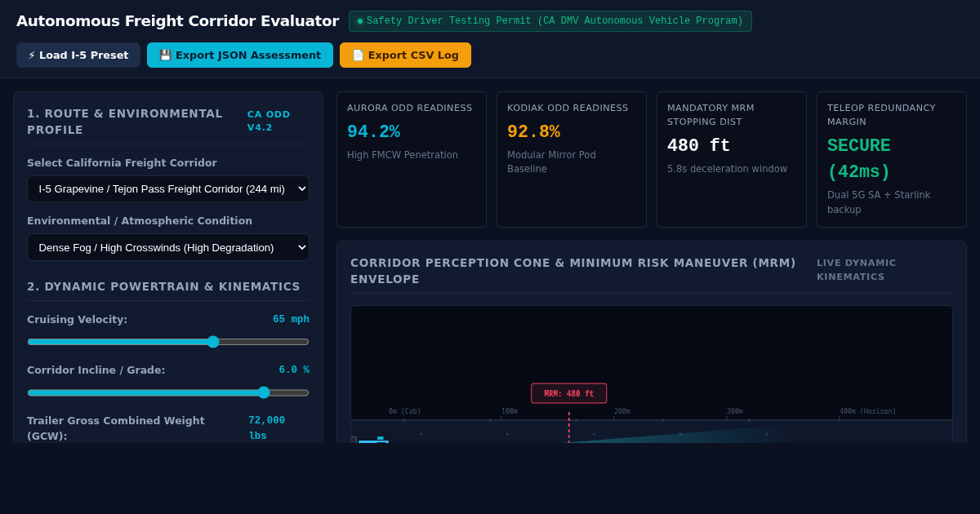The height and width of the screenshot is (514, 980).
Task: Click lightning icon on Load I-5 Preset
Action: [x=32, y=55]
